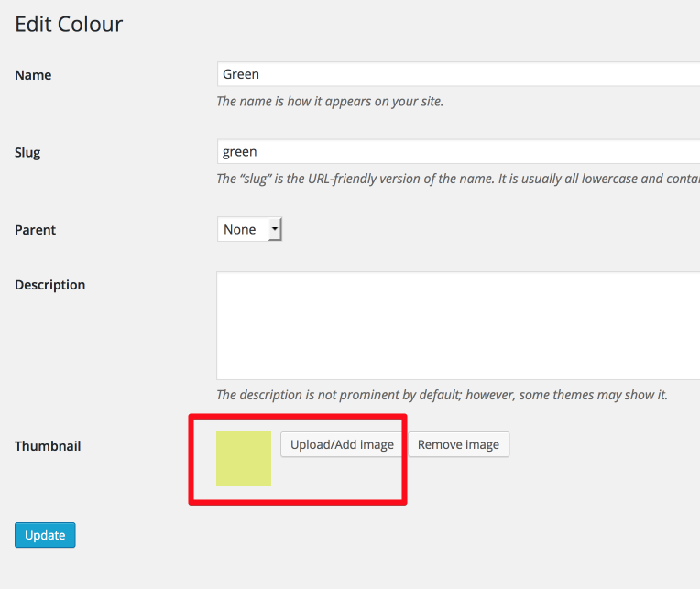This screenshot has width=700, height=589.
Task: Click inside the Description text area
Action: coord(458,326)
